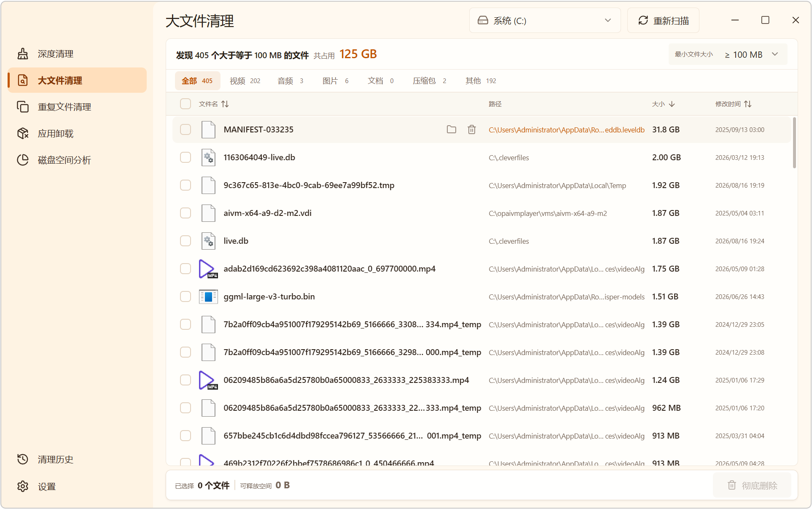812x509 pixels.
Task: Sort by 文件名 using sort arrows
Action: [x=225, y=104]
